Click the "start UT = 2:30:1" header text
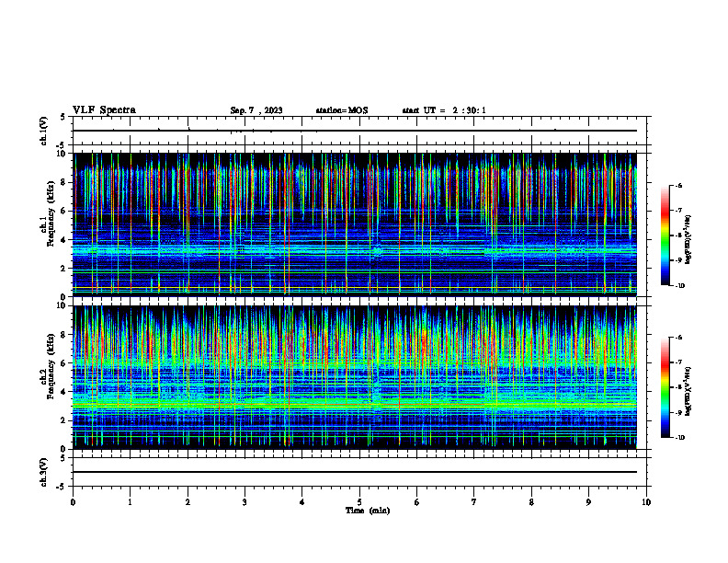 (444, 110)
